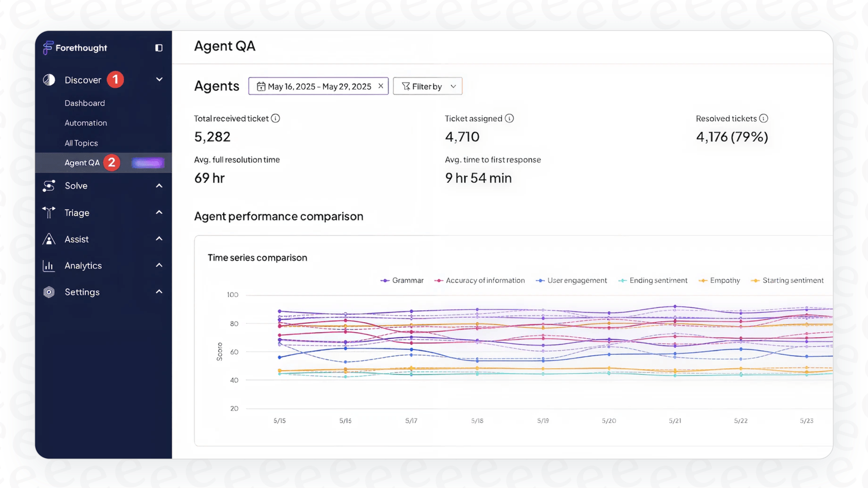Click the Settings gear icon
Screen dimensions: 868x488
49,292
